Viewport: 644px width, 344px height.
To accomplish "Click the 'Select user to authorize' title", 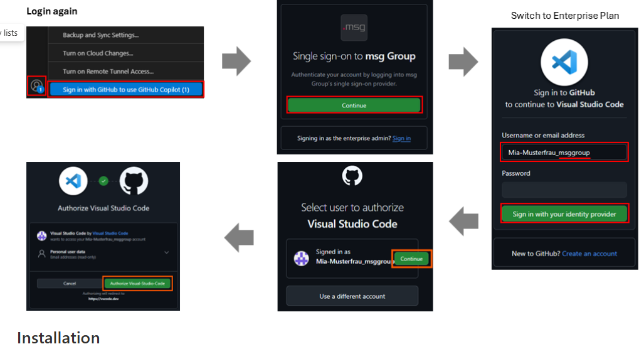I will coord(352,207).
